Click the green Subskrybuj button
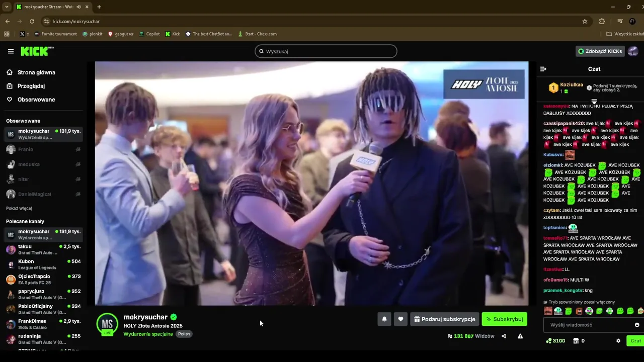The image size is (644, 362). 504,319
